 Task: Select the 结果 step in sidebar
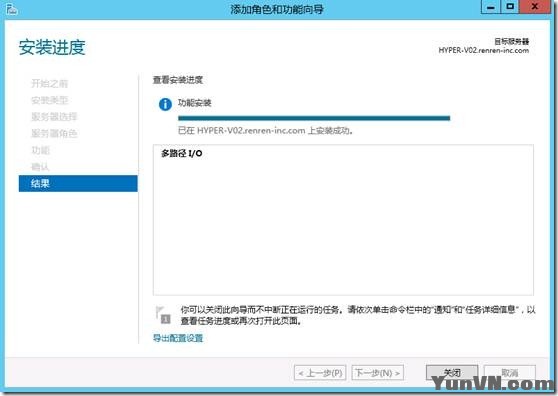click(x=78, y=184)
